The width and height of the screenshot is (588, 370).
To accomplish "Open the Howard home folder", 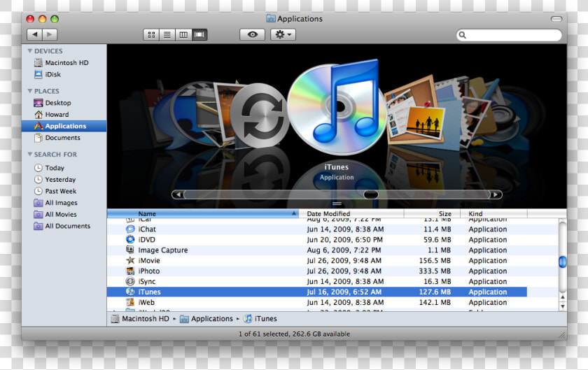I will pos(64,114).
